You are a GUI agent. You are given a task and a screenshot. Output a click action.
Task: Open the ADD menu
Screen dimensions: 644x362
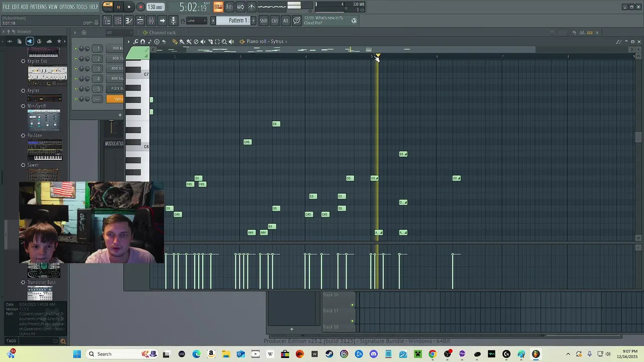coord(25,7)
